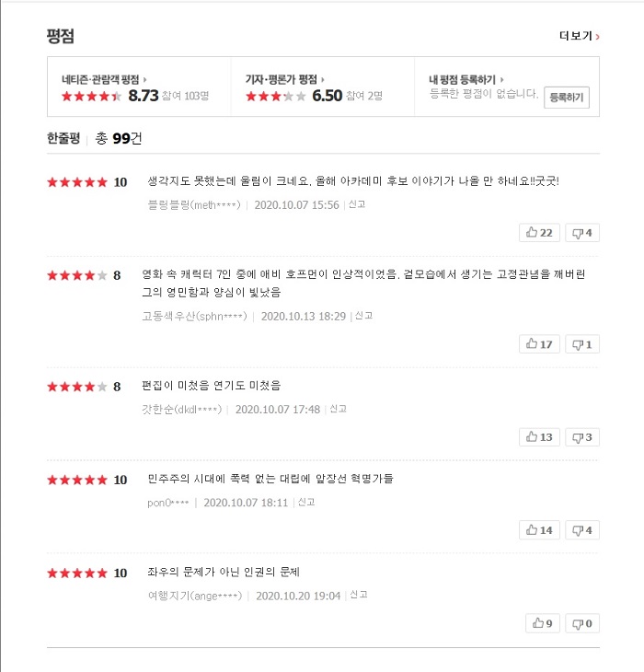
Task: Open 네티즌·관람객 평점 details
Action: click(x=104, y=79)
